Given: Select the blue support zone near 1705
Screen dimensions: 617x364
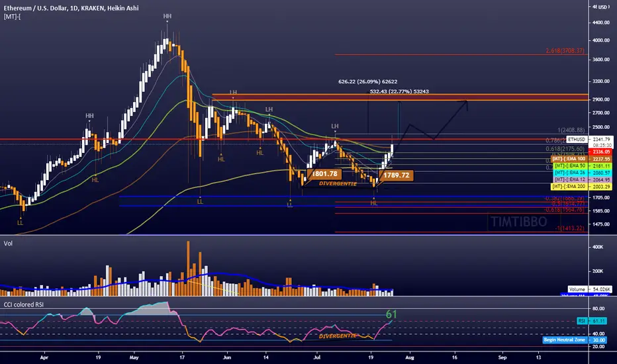Looking at the screenshot, I should click(x=353, y=201).
